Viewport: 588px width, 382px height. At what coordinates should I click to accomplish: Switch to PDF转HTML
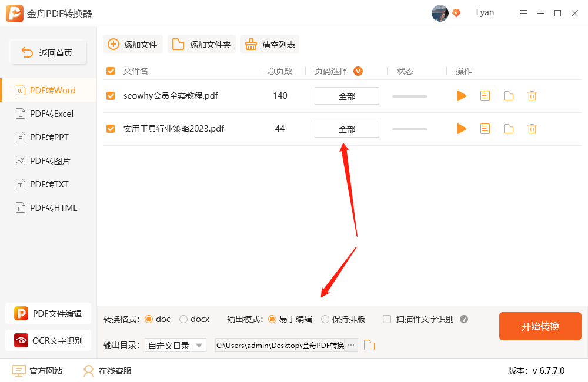pyautogui.click(x=48, y=207)
